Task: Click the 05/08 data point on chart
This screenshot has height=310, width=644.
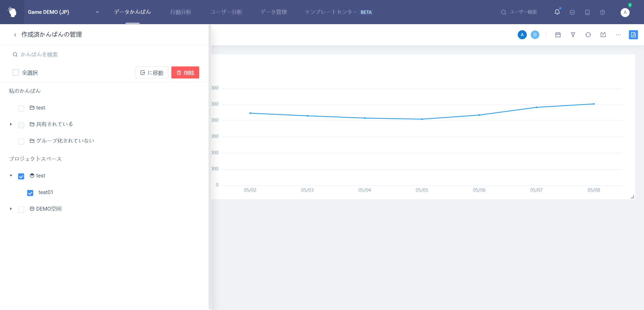Action: [594, 104]
